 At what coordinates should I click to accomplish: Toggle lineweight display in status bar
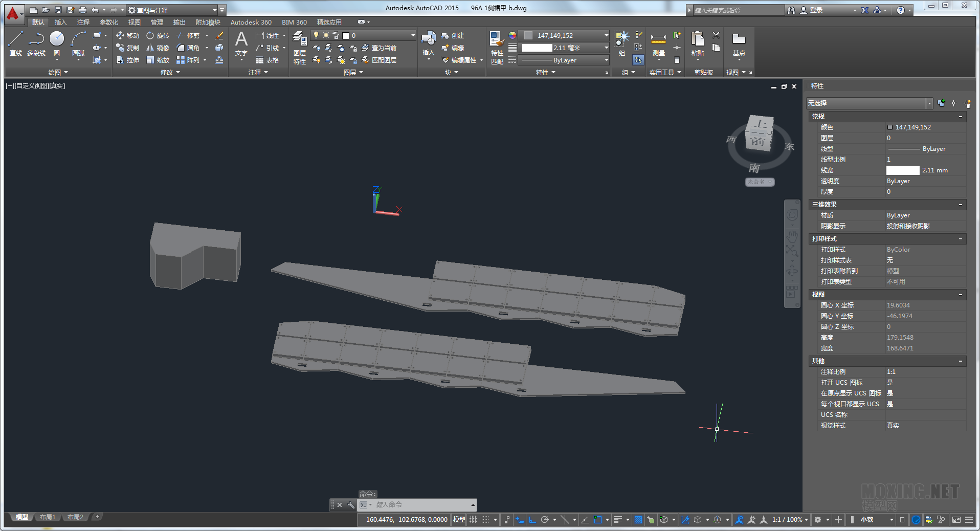click(x=617, y=520)
